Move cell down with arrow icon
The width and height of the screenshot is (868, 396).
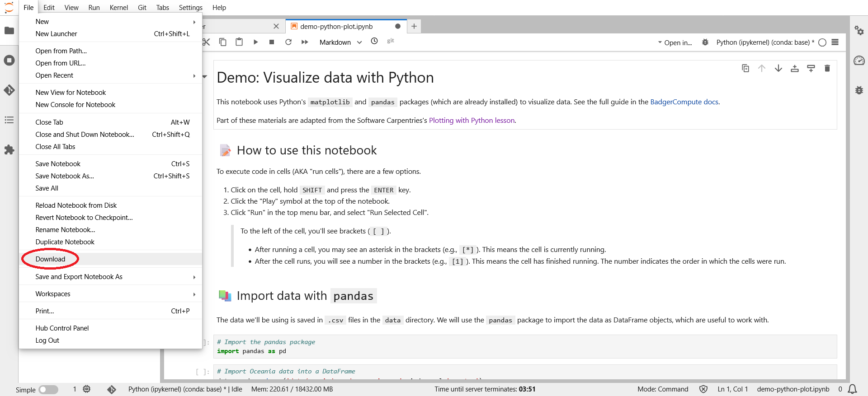click(778, 69)
